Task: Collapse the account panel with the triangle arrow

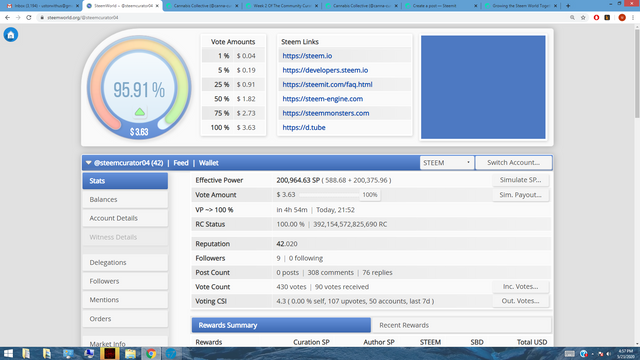Action: [88, 163]
